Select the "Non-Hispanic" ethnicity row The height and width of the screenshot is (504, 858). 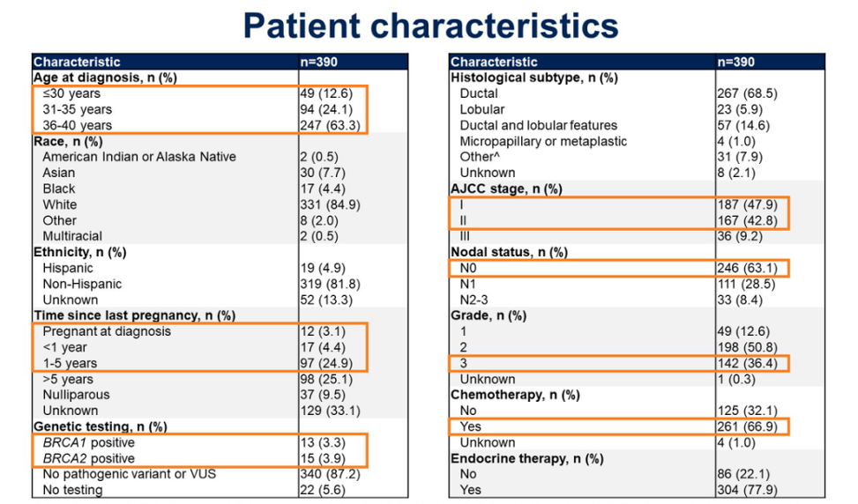[82, 284]
